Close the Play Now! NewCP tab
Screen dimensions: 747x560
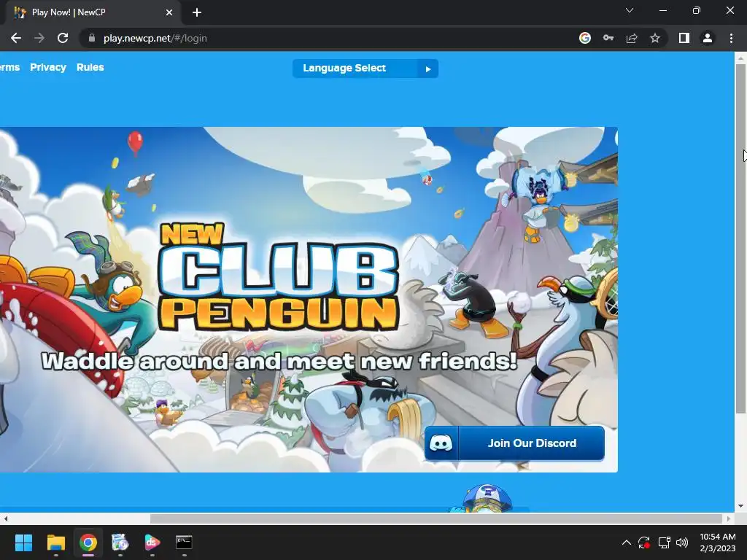169,12
